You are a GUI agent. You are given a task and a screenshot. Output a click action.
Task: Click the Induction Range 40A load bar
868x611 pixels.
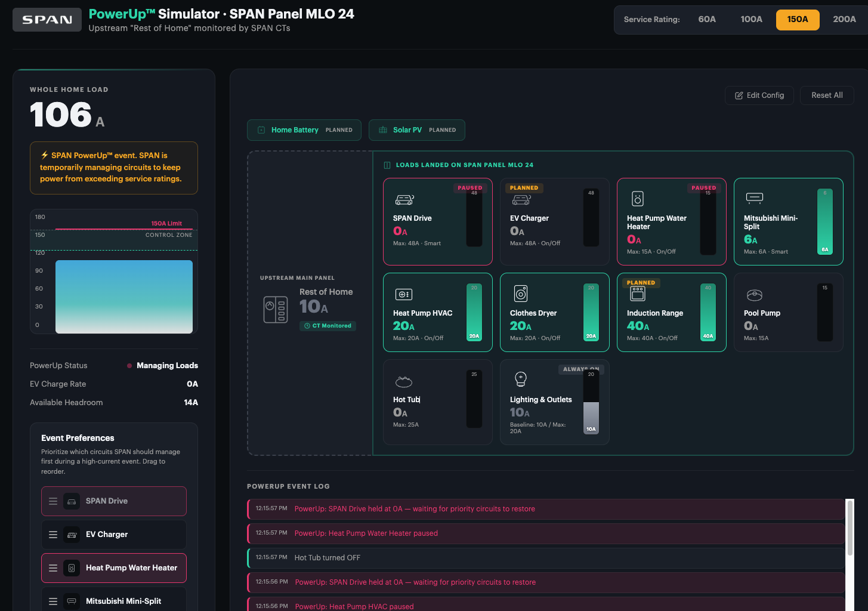[x=708, y=312]
